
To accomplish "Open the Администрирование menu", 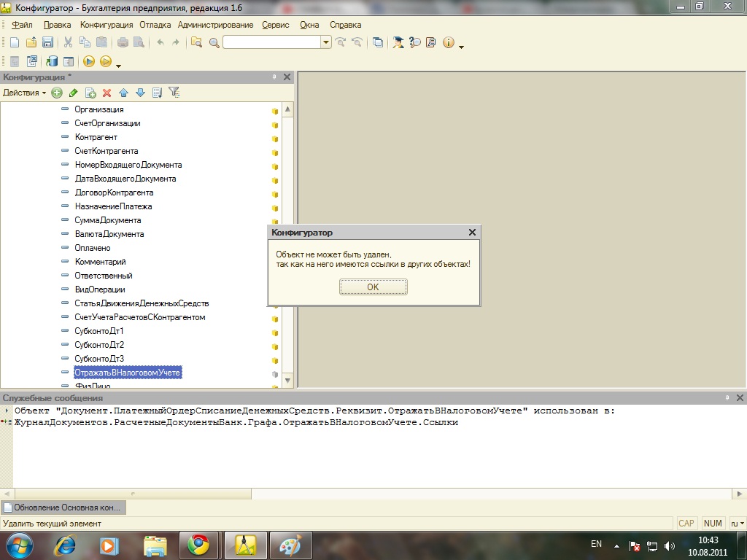I will coord(215,25).
